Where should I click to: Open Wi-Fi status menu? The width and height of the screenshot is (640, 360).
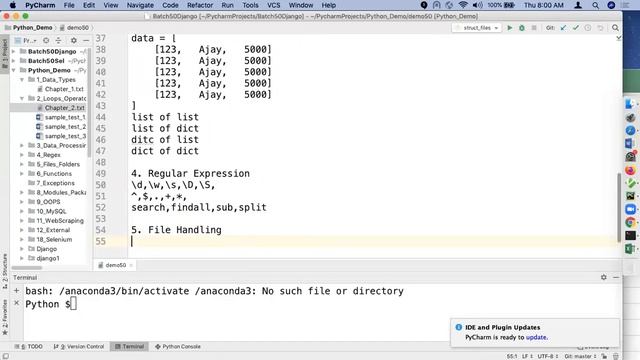click(x=463, y=5)
